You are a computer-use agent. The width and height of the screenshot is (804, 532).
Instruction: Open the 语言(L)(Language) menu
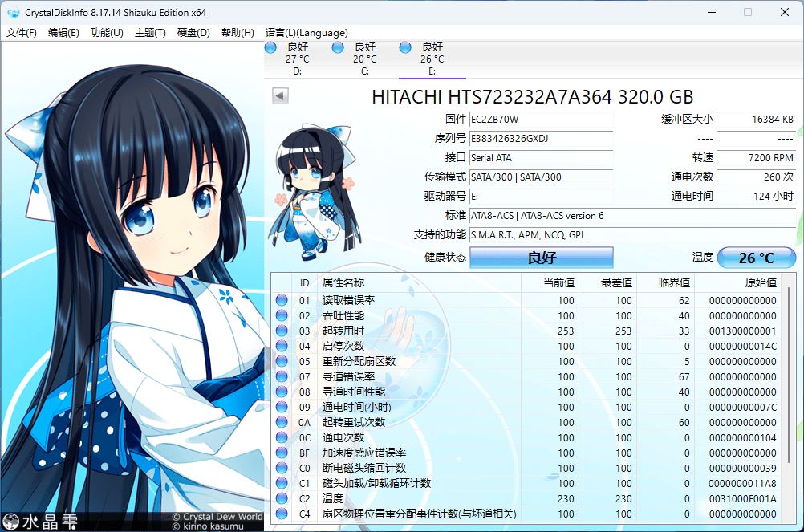click(x=307, y=33)
